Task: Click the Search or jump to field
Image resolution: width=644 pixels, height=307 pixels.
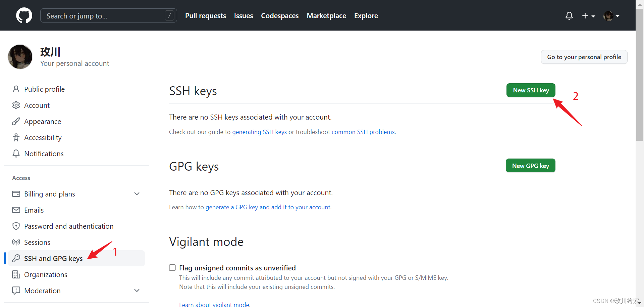Action: click(x=108, y=15)
